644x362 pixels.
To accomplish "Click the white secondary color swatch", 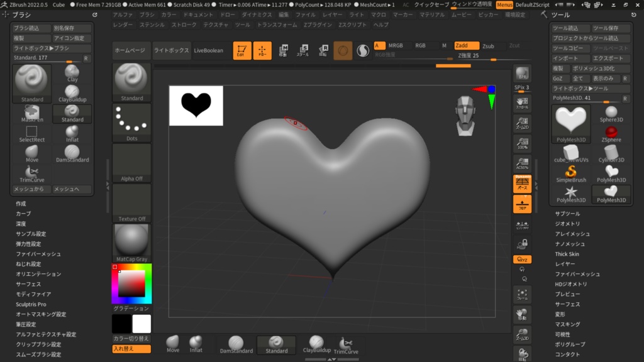I will (x=142, y=324).
